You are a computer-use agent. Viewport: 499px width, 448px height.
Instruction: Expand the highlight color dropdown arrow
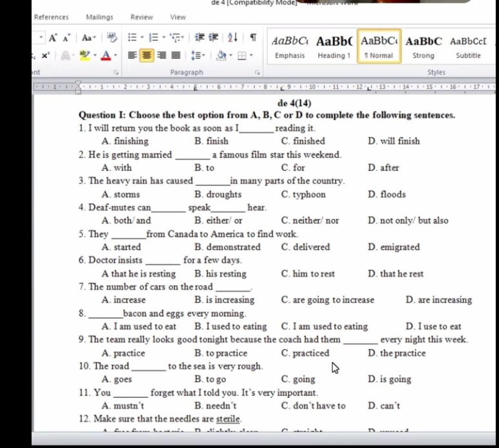[x=95, y=56]
